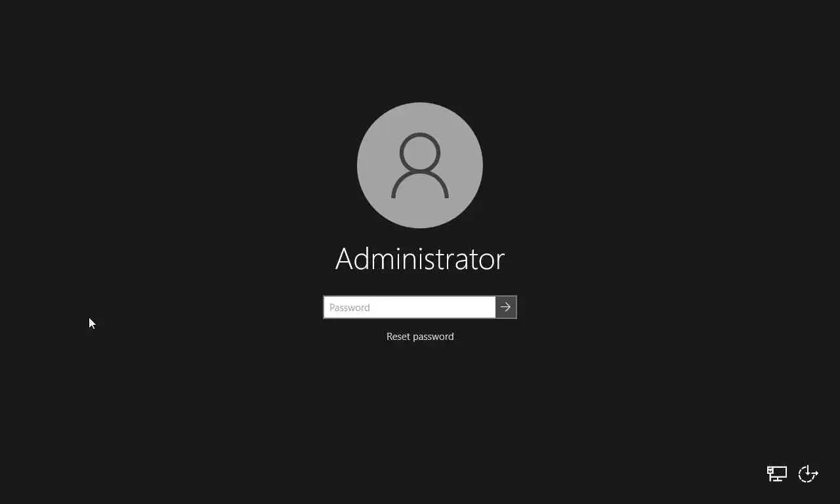Viewport: 840px width, 504px height.
Task: Open Ease of Access settings button
Action: coord(808,474)
